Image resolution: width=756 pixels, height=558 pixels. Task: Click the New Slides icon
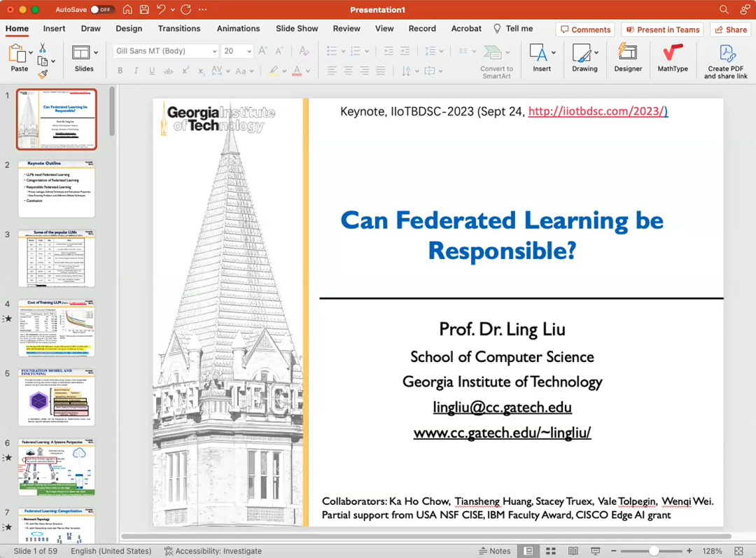(x=80, y=53)
